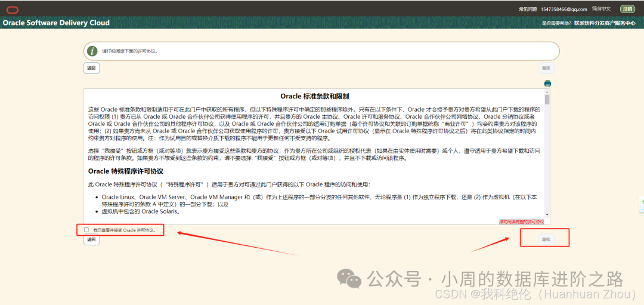Click the 虚拟机中包含的 Oracle Solaris bullet
644x305 pixels.
141,212
